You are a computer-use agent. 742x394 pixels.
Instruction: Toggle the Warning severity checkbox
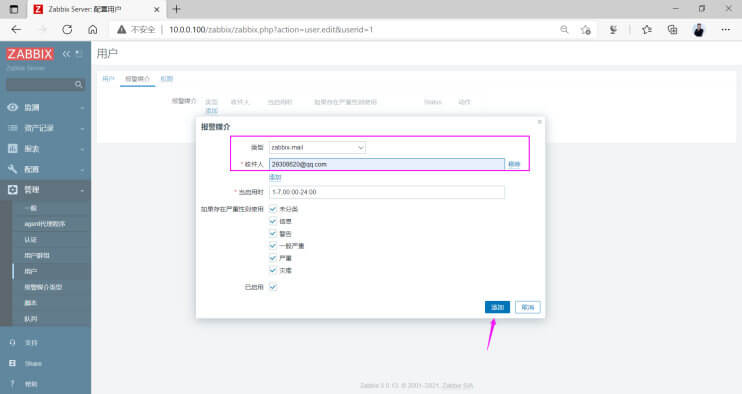point(273,233)
